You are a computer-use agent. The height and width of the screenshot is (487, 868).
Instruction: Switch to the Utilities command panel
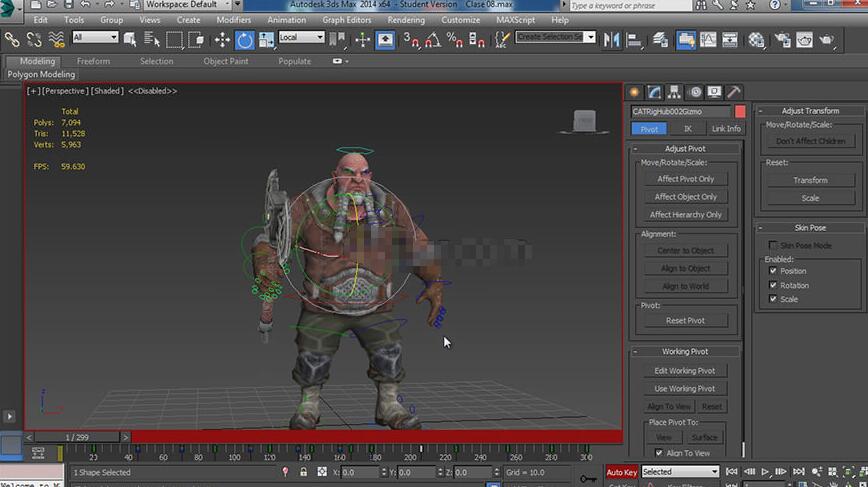(733, 92)
